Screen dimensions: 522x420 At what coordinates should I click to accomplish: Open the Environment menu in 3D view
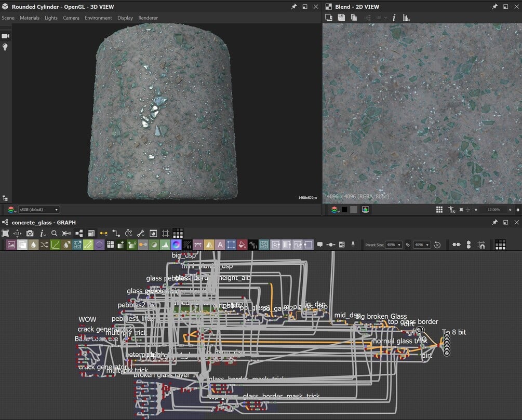click(98, 18)
